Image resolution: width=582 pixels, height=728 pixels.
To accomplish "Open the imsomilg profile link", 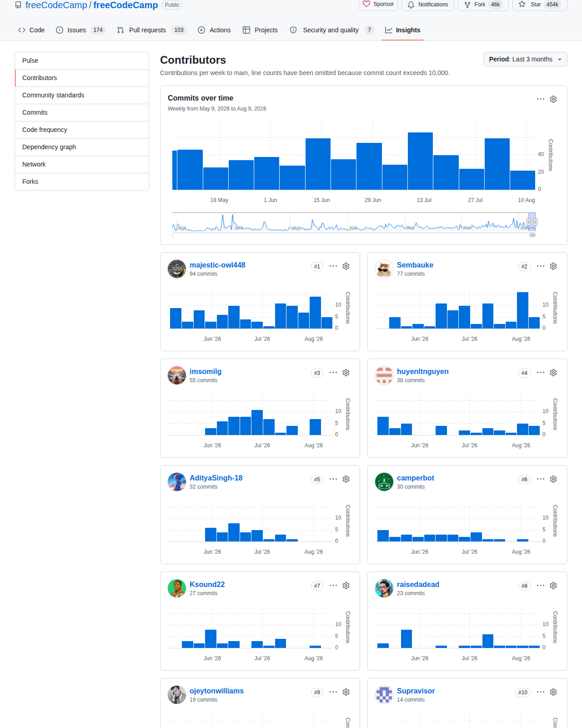I will point(206,371).
